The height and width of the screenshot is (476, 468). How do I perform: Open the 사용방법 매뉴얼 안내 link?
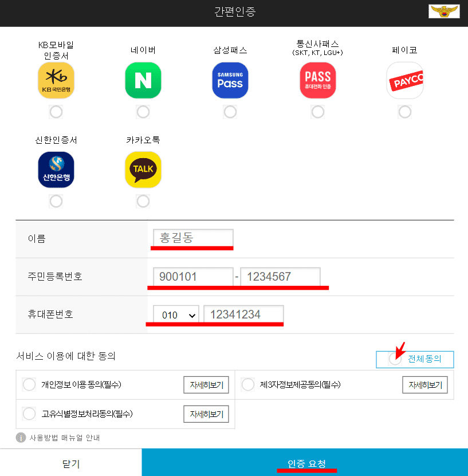pos(64,438)
